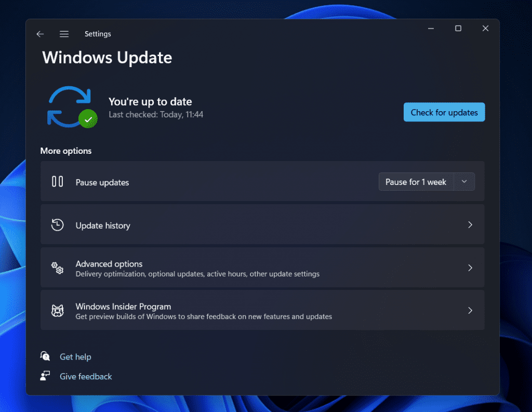Click the Pause for 1 week button
This screenshot has height=412, width=532.
pos(416,182)
